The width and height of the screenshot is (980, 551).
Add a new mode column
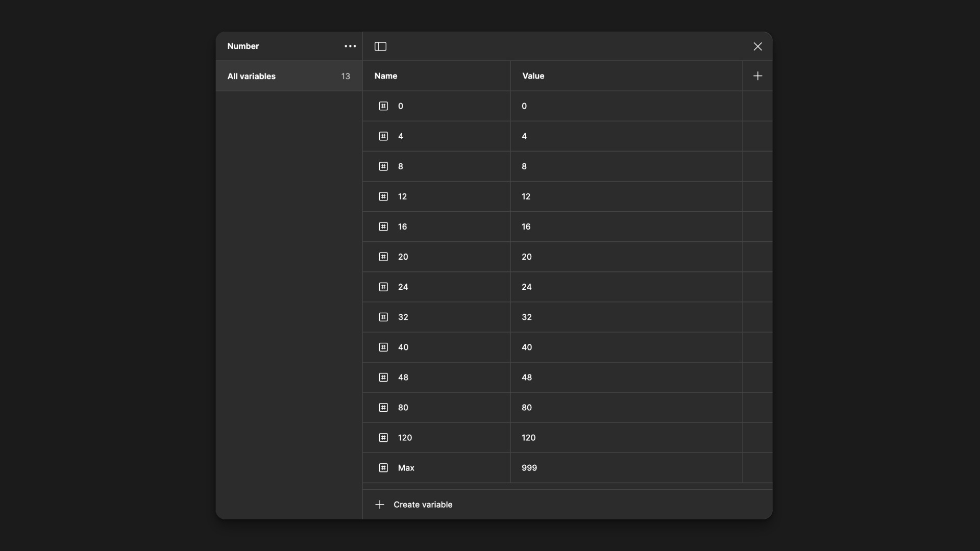click(x=757, y=76)
